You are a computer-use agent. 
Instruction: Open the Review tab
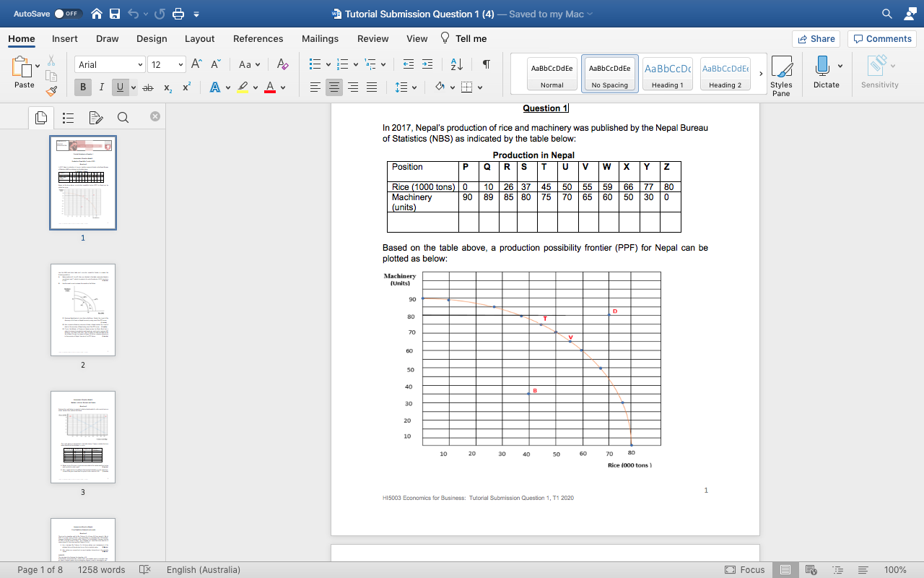(373, 39)
